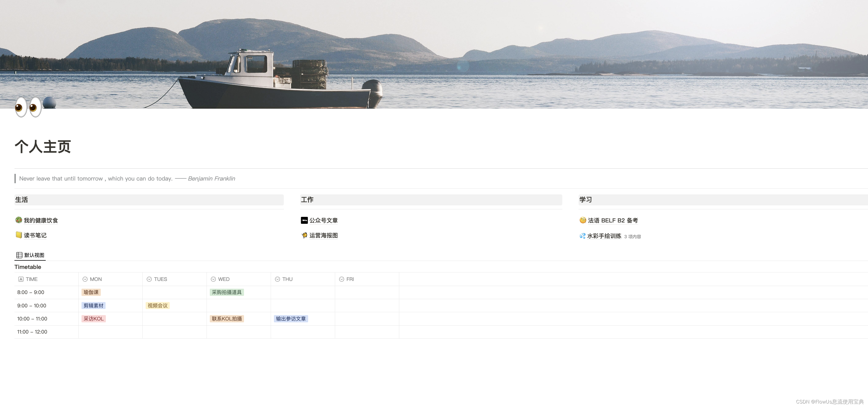Click the table icon in 默认视图 tab
Viewport: 868px width, 407px height.
click(x=19, y=255)
